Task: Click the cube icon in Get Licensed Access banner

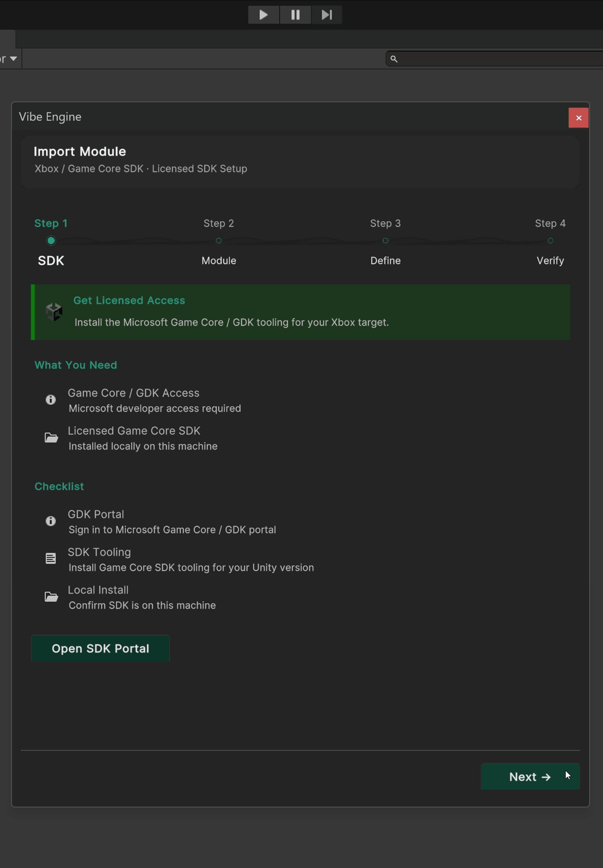Action: (x=53, y=312)
